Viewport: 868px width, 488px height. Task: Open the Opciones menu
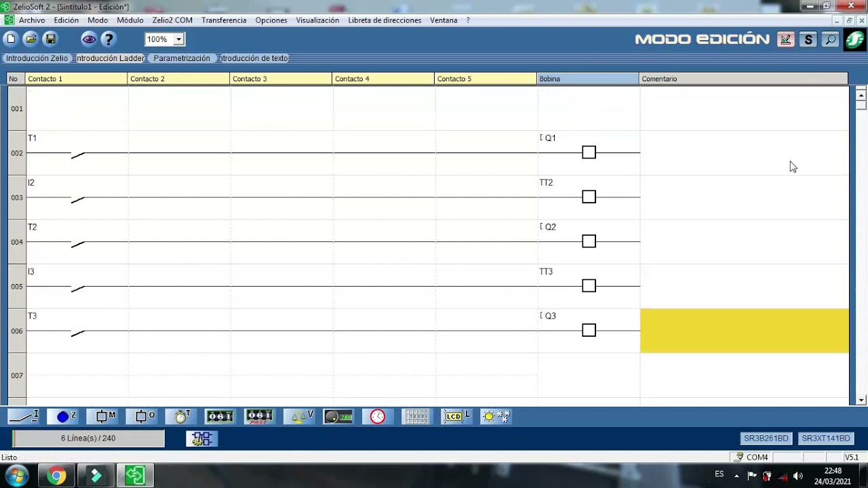(x=271, y=20)
